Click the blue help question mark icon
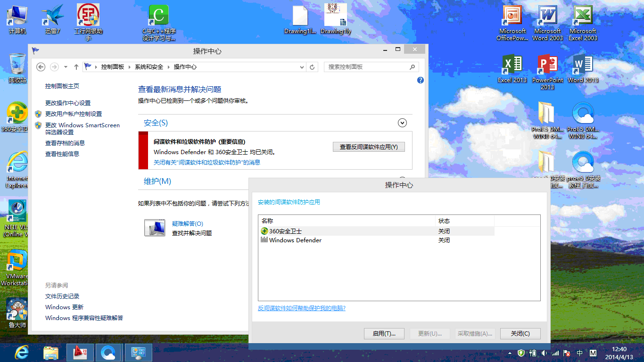This screenshot has width=644, height=362. coord(421,81)
